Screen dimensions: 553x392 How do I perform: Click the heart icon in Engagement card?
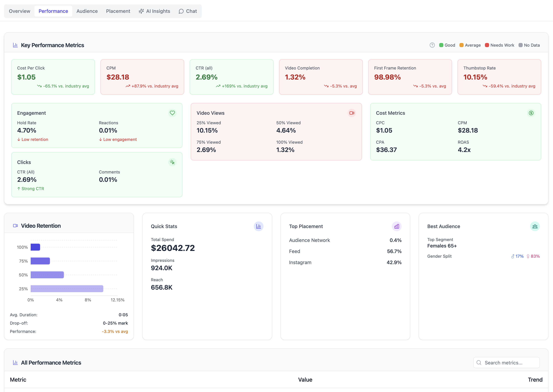point(172,113)
